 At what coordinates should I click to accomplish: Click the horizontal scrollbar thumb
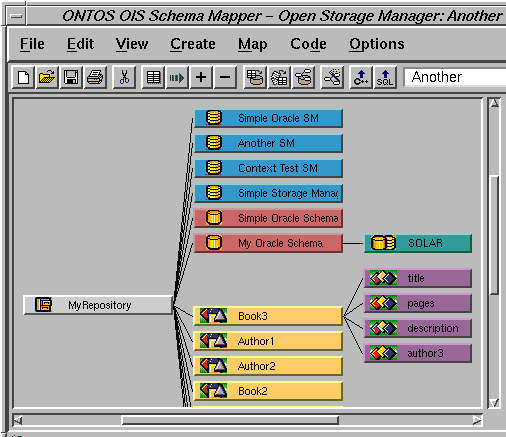(230, 420)
